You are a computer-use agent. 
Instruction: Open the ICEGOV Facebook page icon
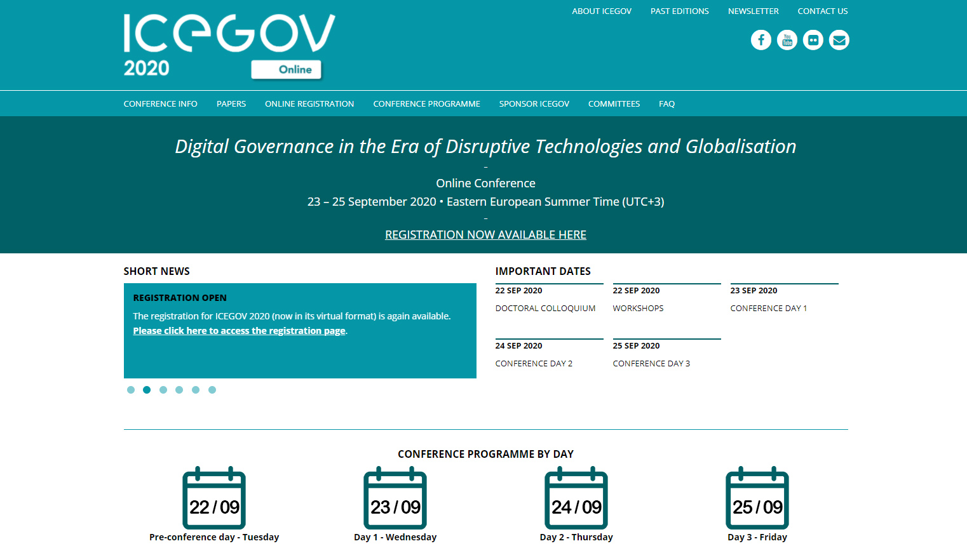tap(761, 40)
